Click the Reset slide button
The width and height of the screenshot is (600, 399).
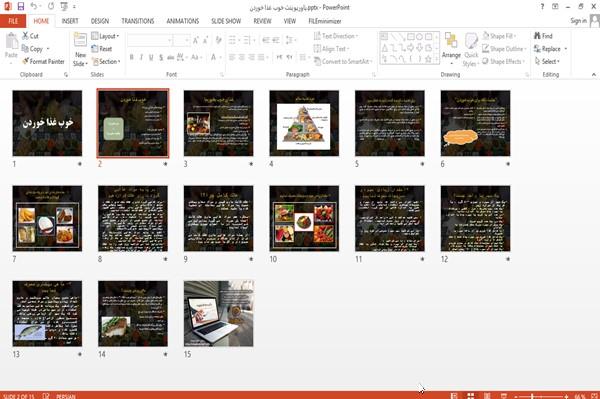coord(102,49)
